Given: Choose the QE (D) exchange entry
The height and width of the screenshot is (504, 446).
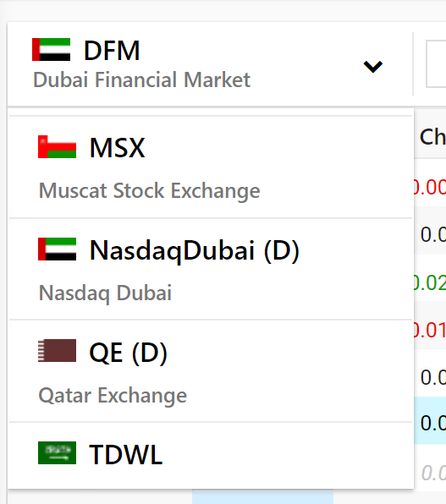Looking at the screenshot, I should (211, 371).
